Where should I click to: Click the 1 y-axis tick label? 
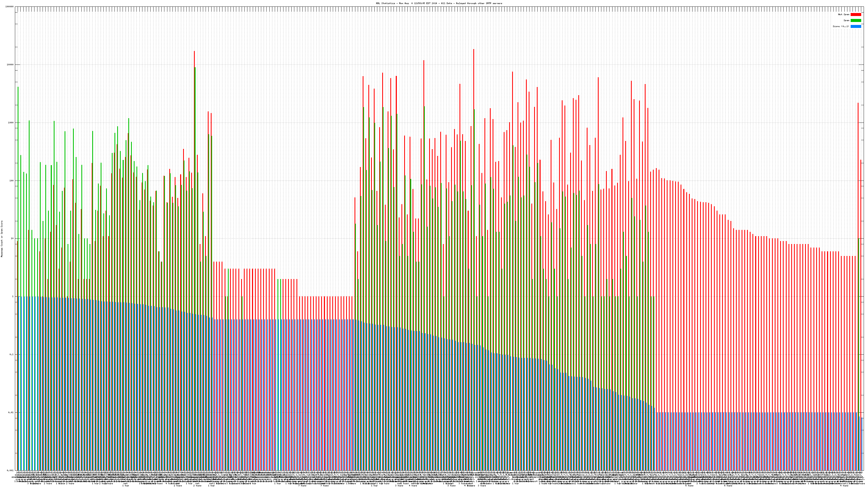point(13,297)
